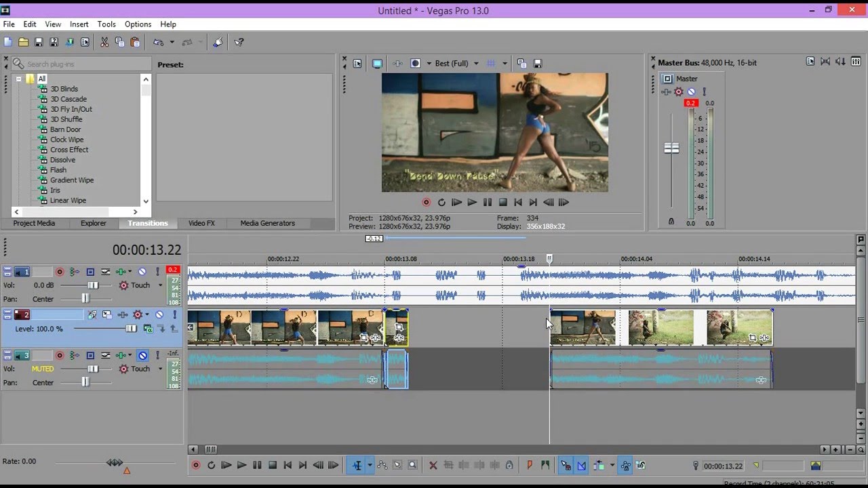Screen dimensions: 868x488
Task: Toggle Solo on video track 2
Action: (174, 314)
